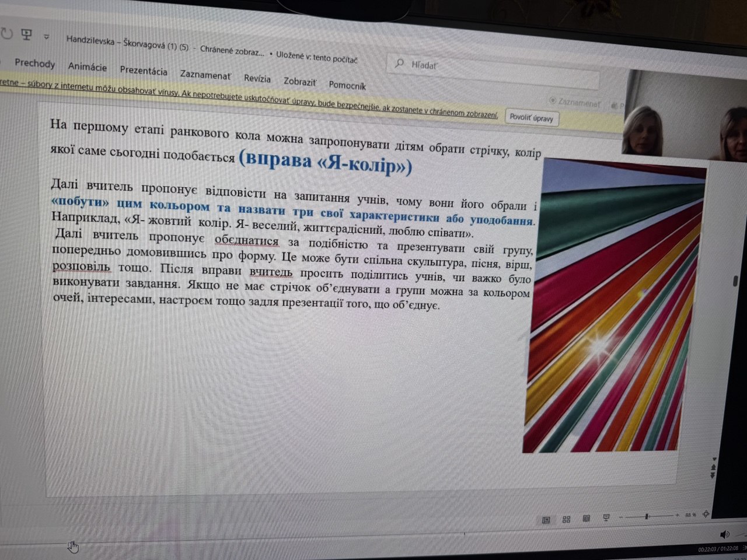
Task: Open the Prechody ribbon tab
Action: point(34,63)
